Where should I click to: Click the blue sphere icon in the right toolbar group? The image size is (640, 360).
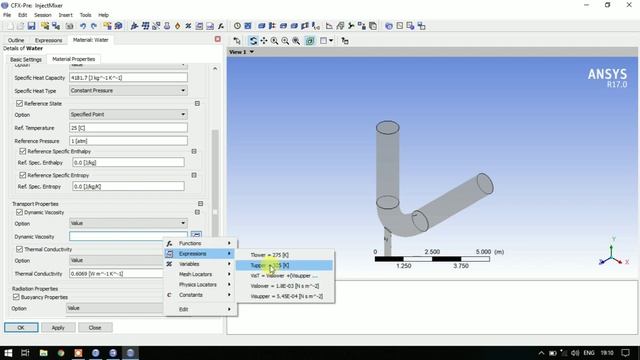[x=389, y=26]
